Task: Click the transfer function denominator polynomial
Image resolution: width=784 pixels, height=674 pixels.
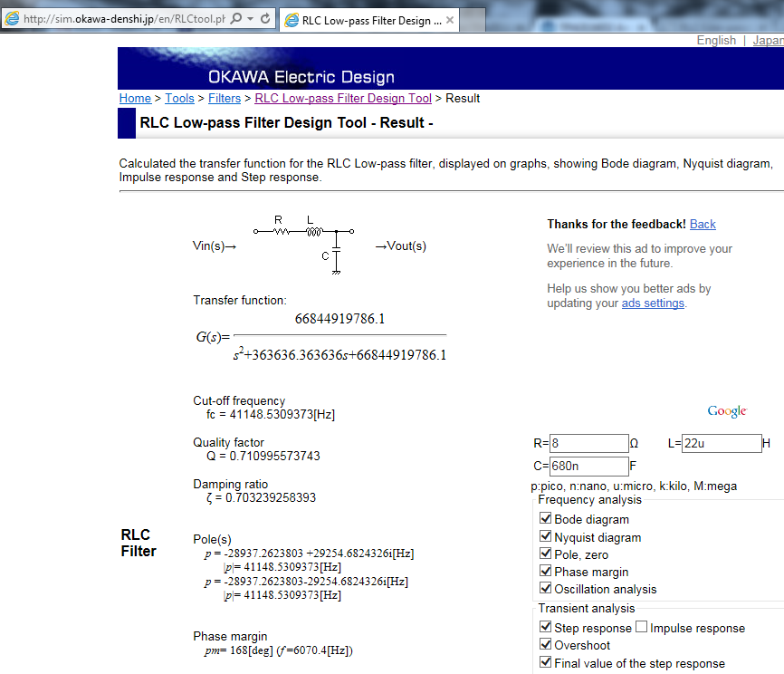Action: pyautogui.click(x=339, y=354)
